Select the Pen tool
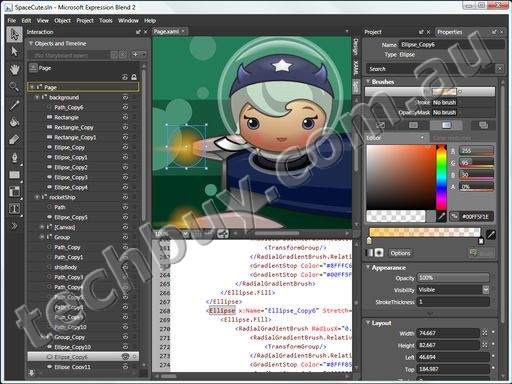Viewport: 512px width, 384px height. [14, 157]
